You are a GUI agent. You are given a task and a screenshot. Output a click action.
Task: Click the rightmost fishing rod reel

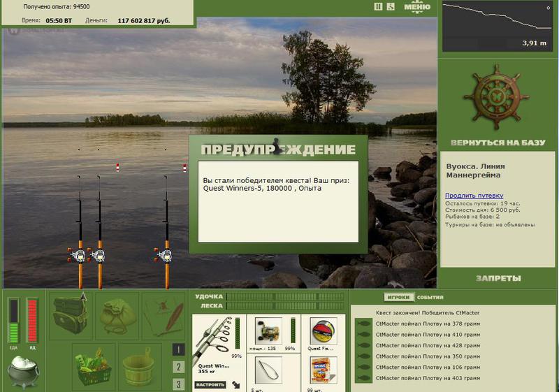pyautogui.click(x=165, y=255)
